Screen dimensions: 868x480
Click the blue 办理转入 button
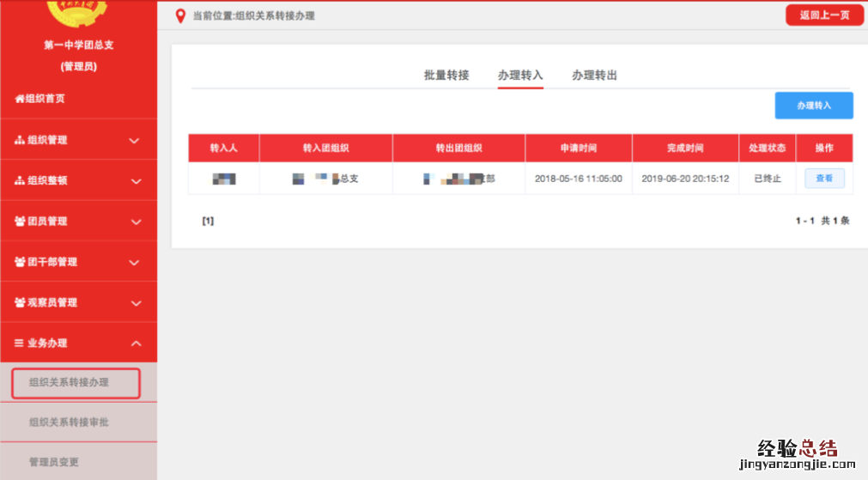point(813,106)
